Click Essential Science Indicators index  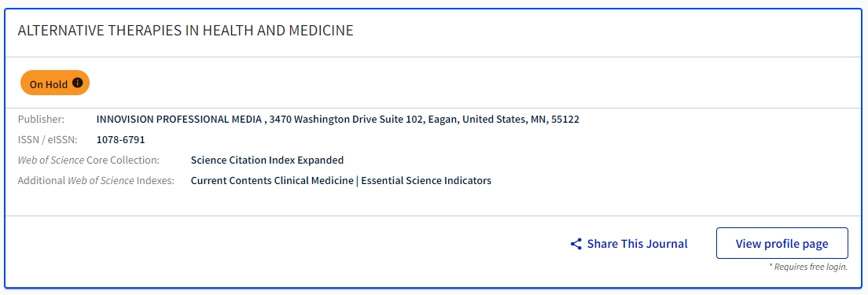(x=425, y=180)
